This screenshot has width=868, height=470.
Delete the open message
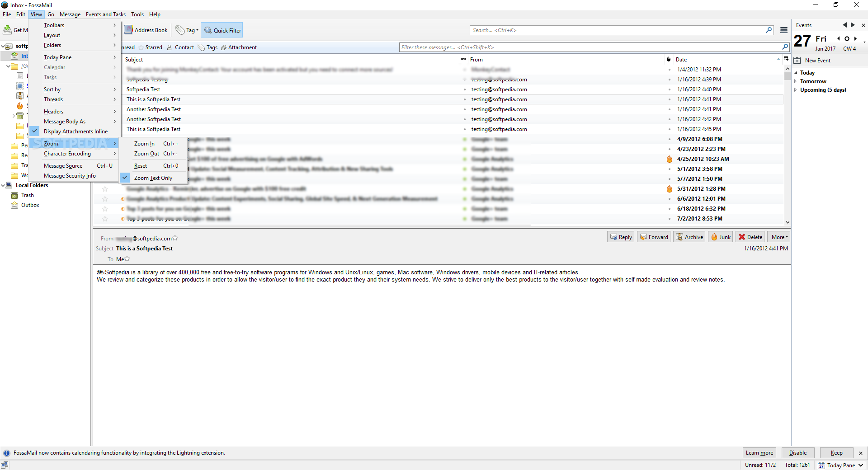coord(750,237)
